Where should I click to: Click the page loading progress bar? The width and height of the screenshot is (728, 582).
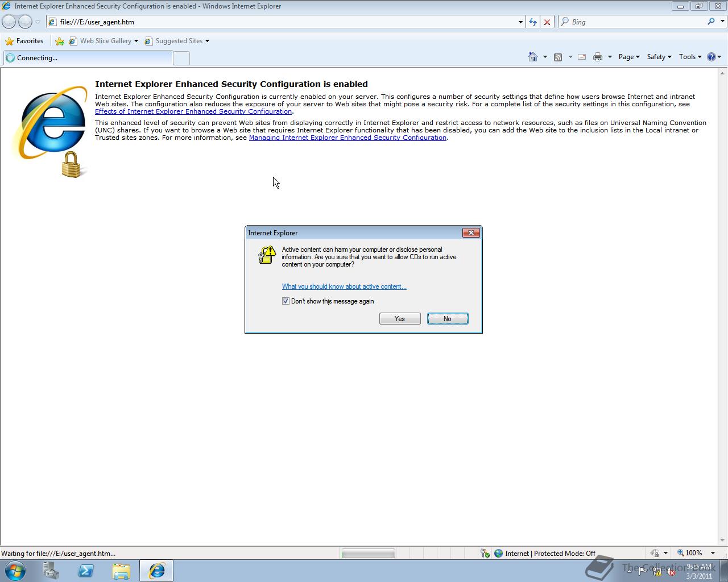point(368,554)
